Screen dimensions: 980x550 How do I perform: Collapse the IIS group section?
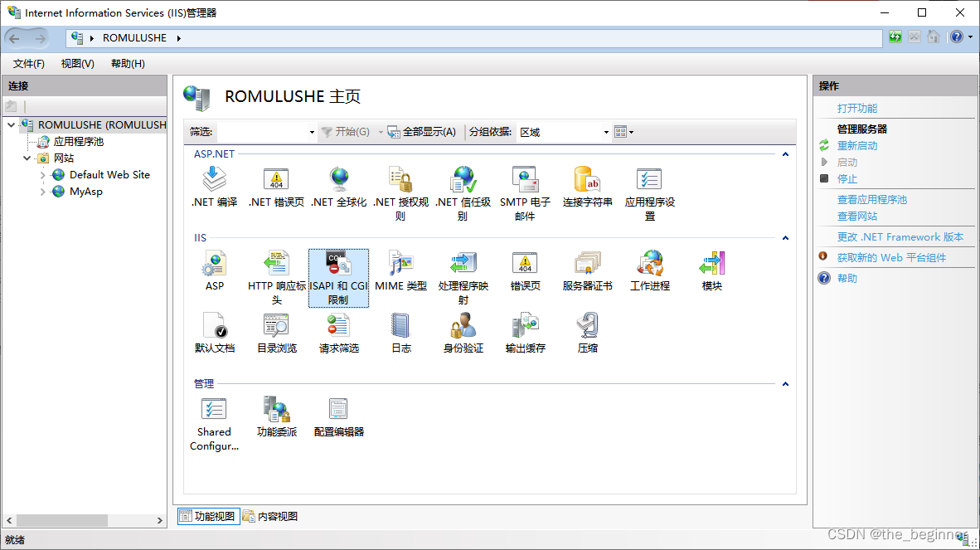point(786,238)
